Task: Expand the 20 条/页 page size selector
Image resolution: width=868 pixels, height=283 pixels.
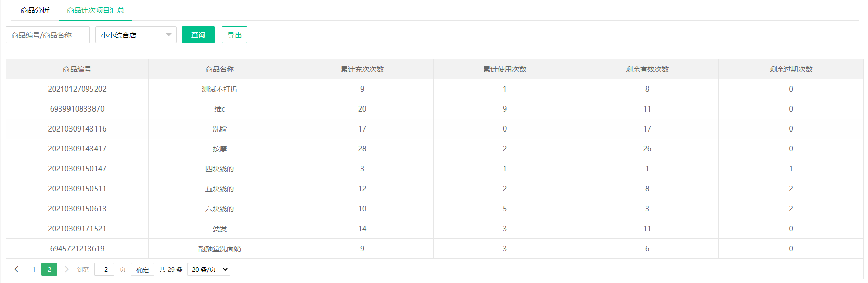Action: [209, 269]
